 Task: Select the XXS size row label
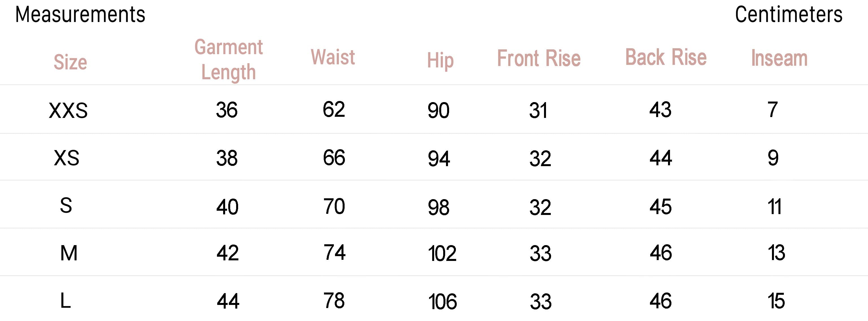[x=68, y=110]
